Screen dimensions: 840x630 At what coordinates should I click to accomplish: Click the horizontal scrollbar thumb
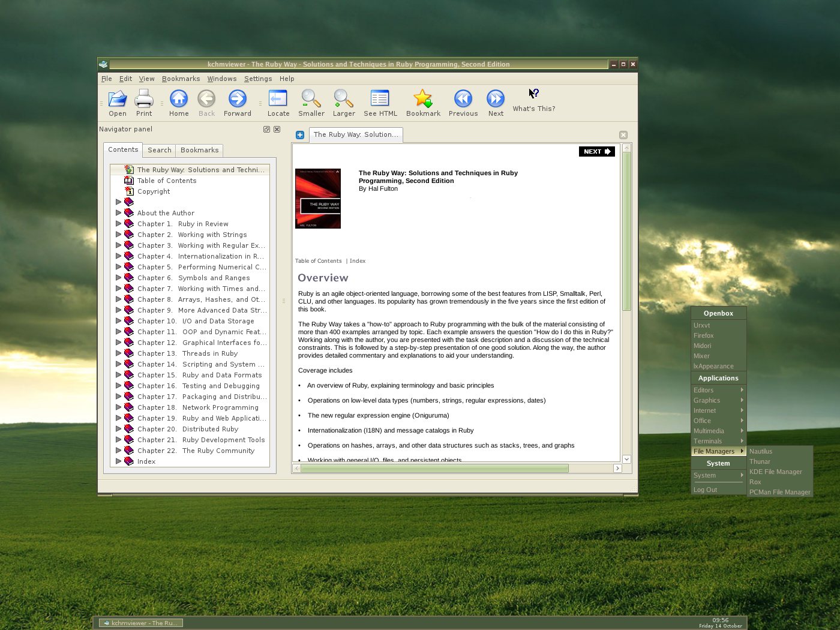point(434,468)
